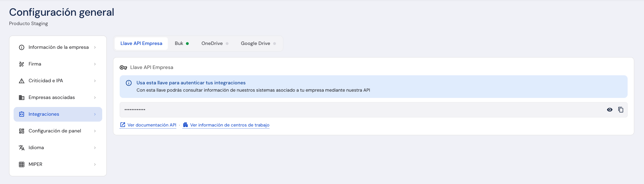Copy the API key with clipboard icon
The image size is (644, 184).
[621, 110]
